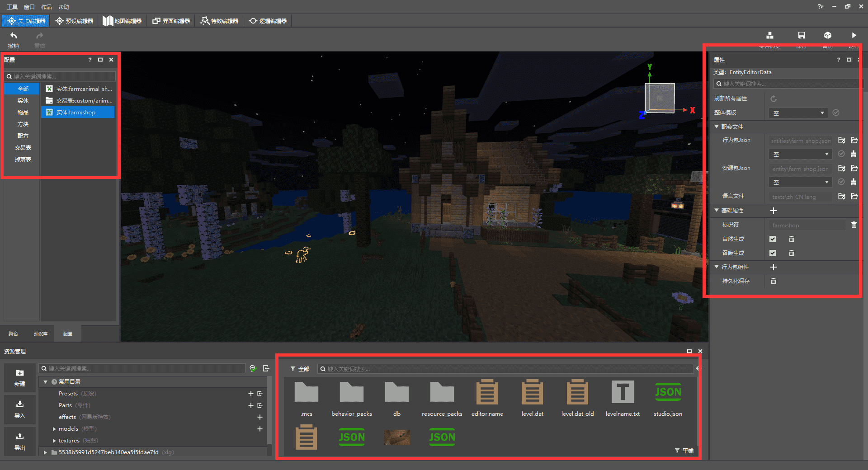Screen dimensions: 868x470
Task: Open the 工具 menu
Action: click(x=12, y=7)
